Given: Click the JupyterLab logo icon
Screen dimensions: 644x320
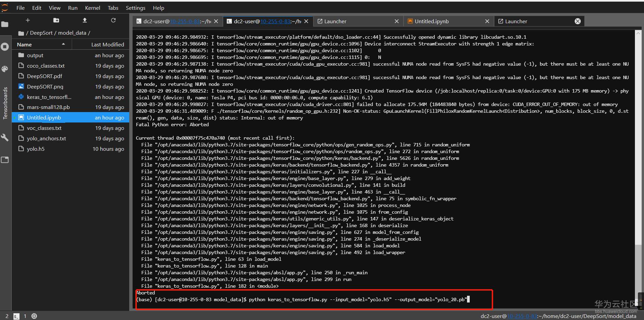Looking at the screenshot, I should [5, 7].
